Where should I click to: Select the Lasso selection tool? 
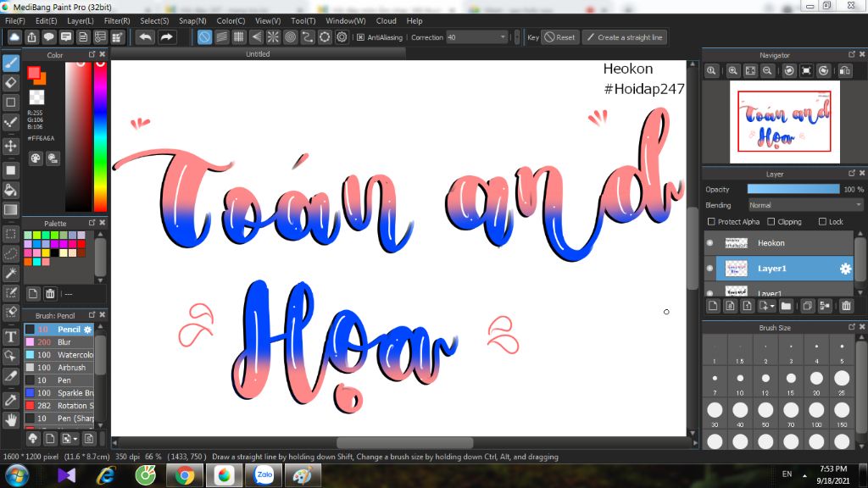tap(10, 253)
